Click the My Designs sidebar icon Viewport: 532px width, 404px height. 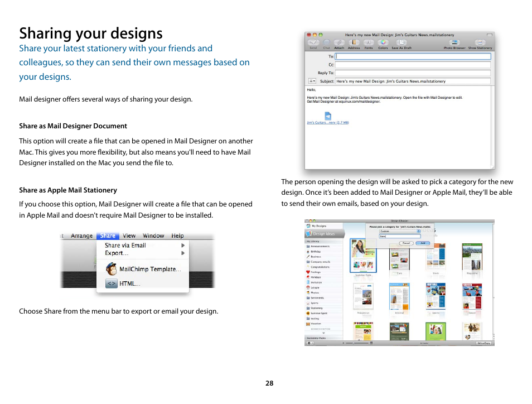coord(308,226)
